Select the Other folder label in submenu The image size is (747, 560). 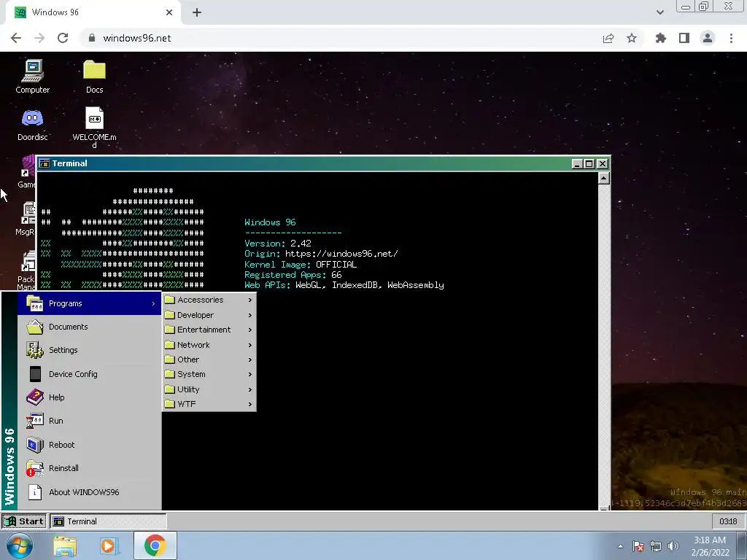click(x=188, y=359)
